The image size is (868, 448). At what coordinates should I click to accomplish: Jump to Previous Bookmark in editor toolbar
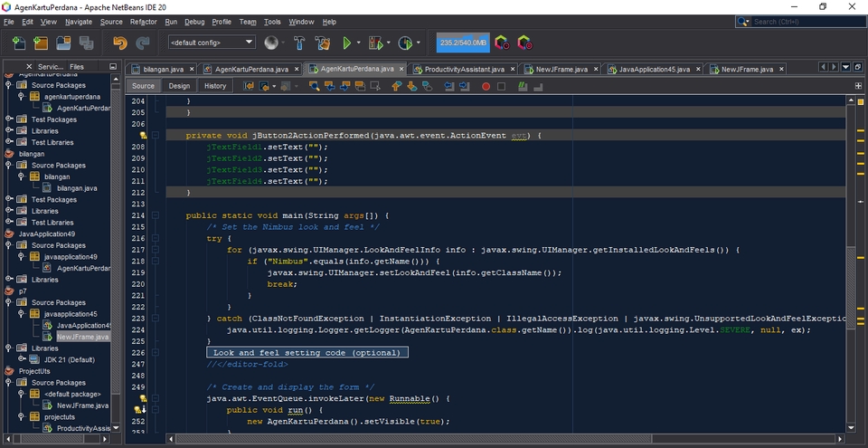(396, 86)
